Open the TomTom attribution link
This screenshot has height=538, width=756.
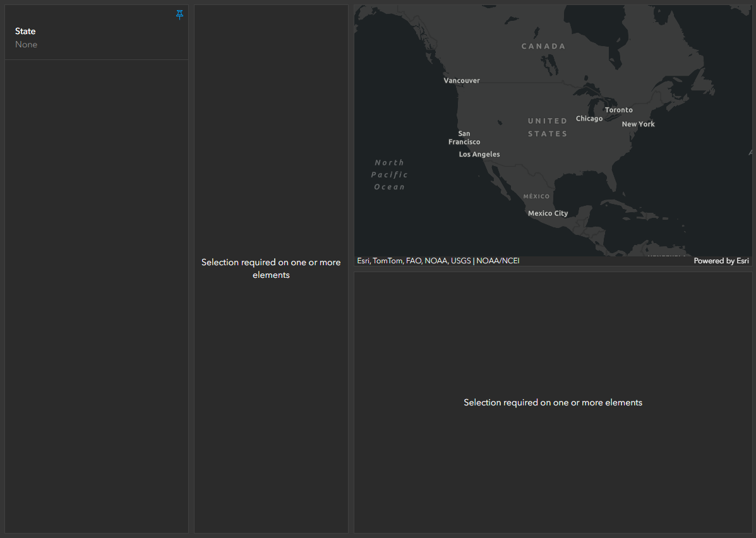[388, 260]
